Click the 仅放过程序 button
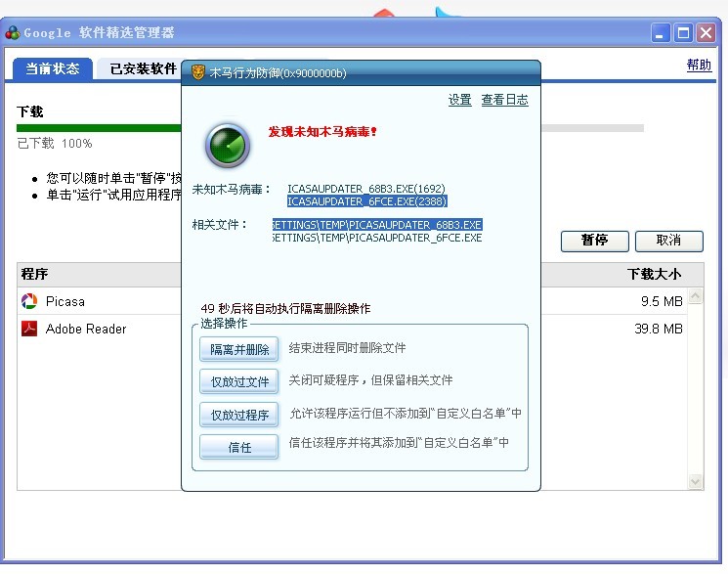Image resolution: width=728 pixels, height=574 pixels. 239,415
